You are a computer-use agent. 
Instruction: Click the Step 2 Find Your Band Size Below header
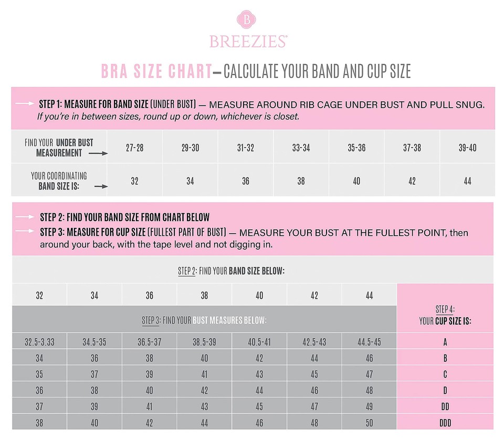231,271
